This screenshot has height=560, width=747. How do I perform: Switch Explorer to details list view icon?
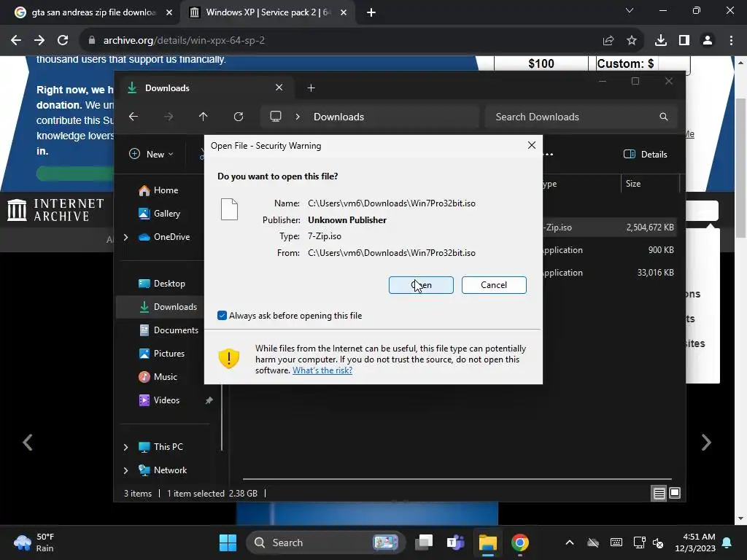pyautogui.click(x=659, y=494)
